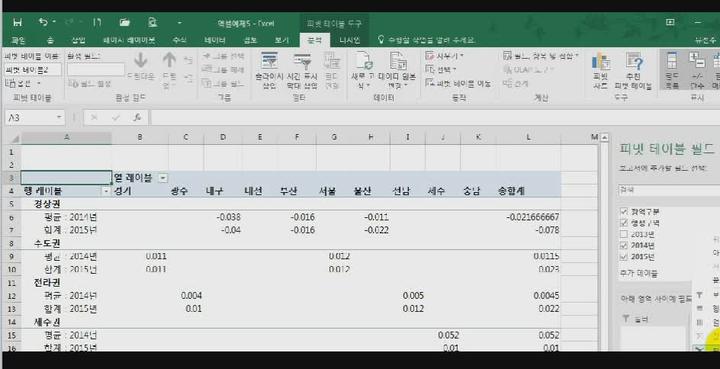720x369 pixels.
Task: Click the Open folder icon in quick access toolbar
Action: tap(124, 22)
